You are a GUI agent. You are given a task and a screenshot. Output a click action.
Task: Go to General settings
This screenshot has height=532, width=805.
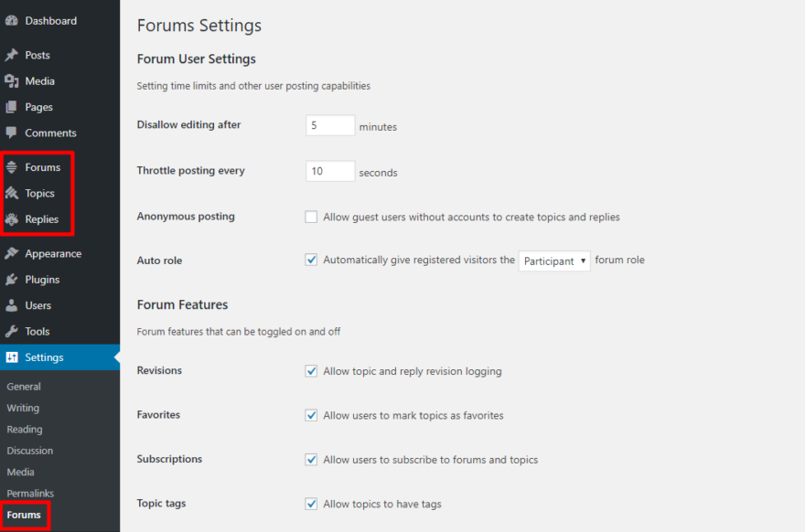coord(24,386)
